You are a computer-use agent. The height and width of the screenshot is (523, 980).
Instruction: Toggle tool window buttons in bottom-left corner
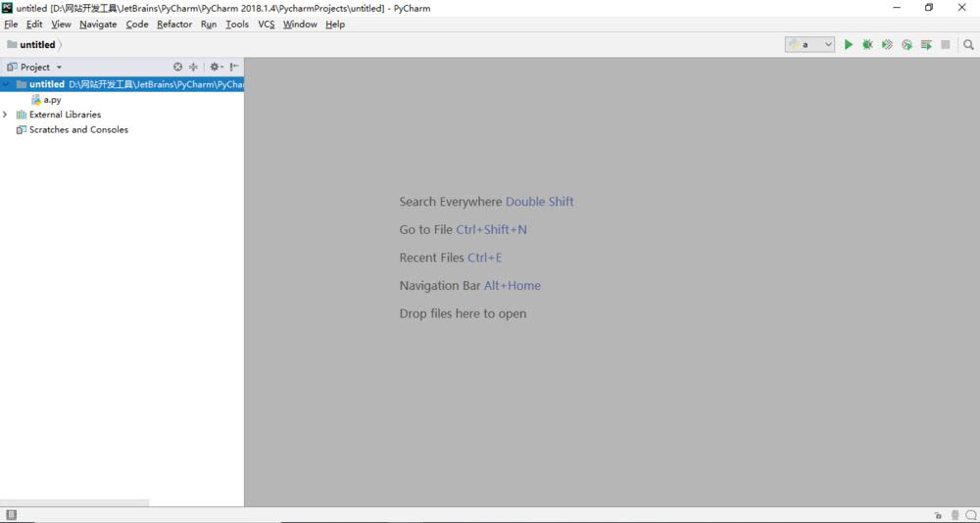11,515
